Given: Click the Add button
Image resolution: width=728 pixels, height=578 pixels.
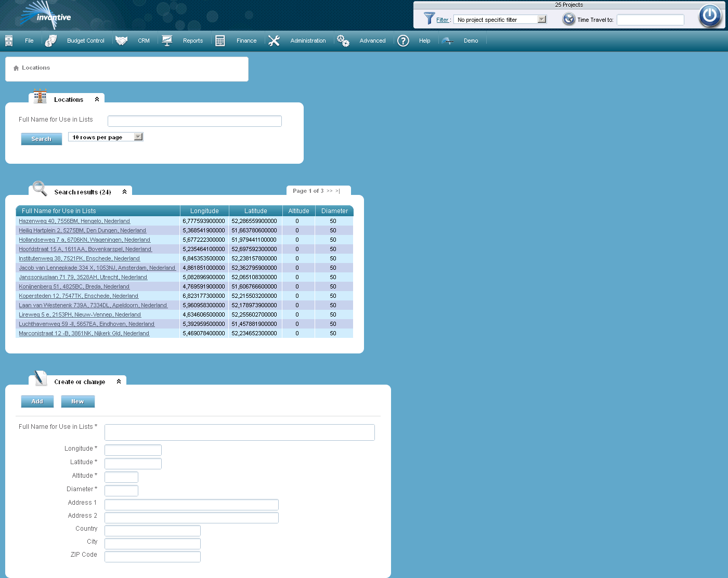Looking at the screenshot, I should (x=37, y=401).
